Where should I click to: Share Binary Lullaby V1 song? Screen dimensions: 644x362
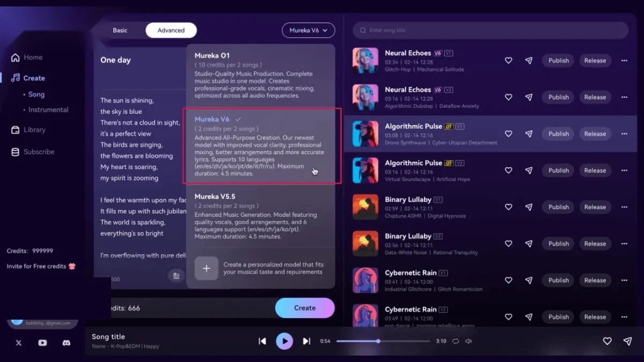pyautogui.click(x=529, y=207)
